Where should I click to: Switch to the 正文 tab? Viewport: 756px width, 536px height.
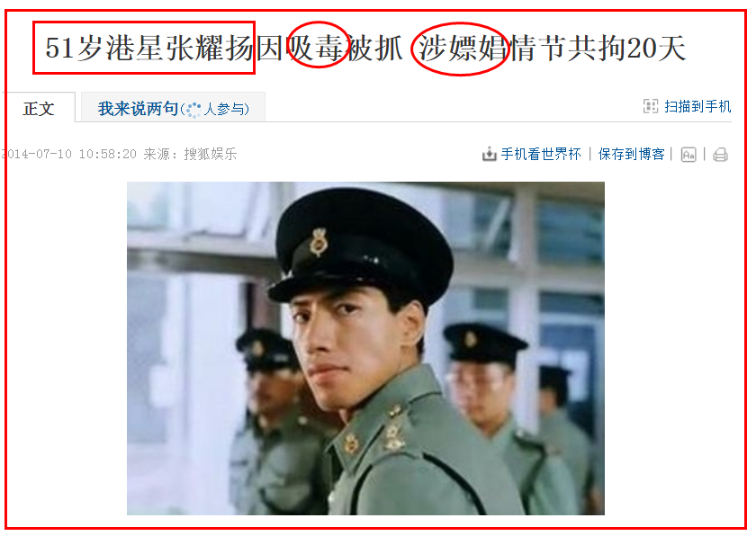click(x=39, y=108)
